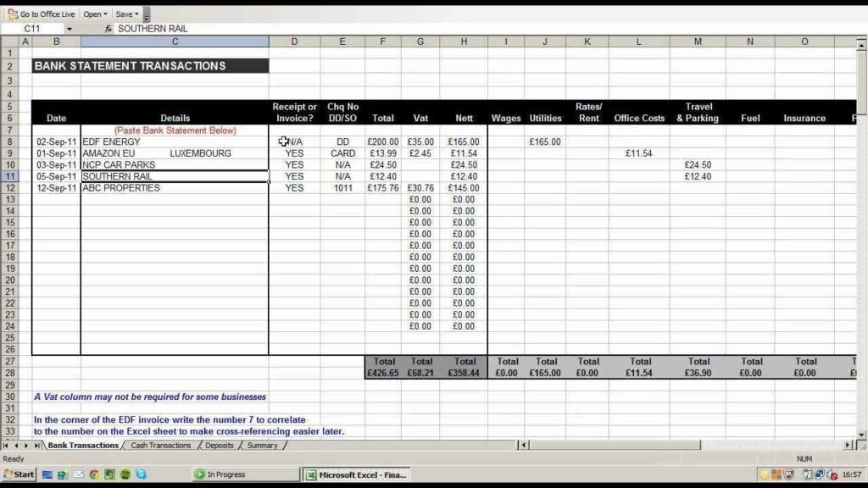Switch to the Cash Transactions sheet tab
The height and width of the screenshot is (488, 868).
click(x=161, y=445)
